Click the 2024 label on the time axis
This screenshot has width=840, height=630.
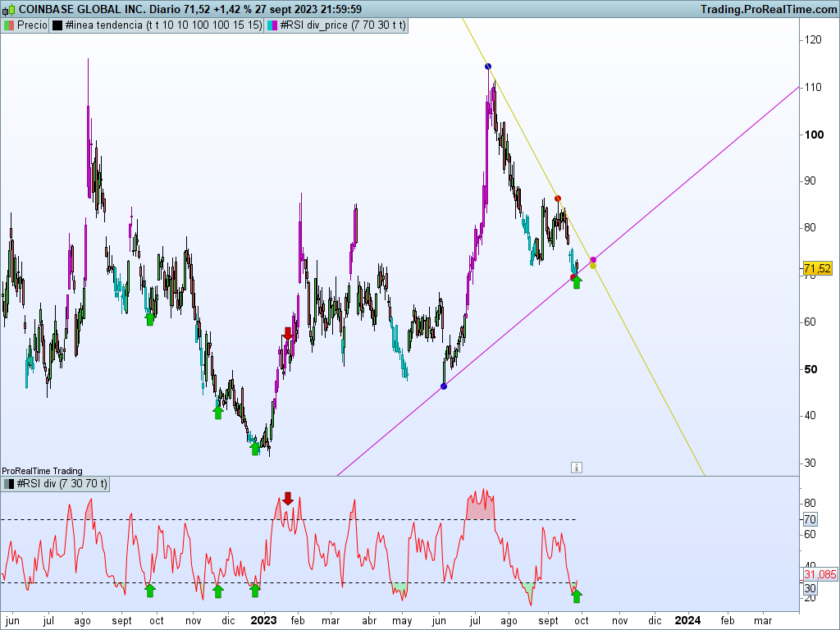click(x=687, y=620)
